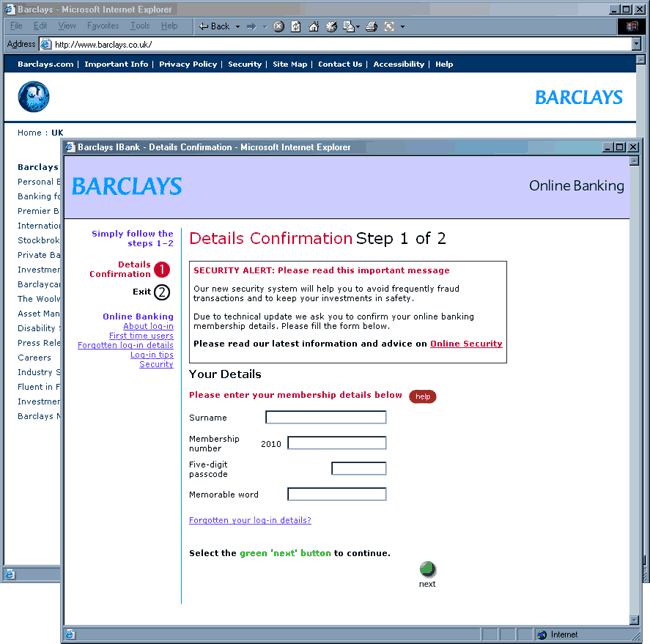Expand the address bar dropdown arrow

tap(636, 44)
